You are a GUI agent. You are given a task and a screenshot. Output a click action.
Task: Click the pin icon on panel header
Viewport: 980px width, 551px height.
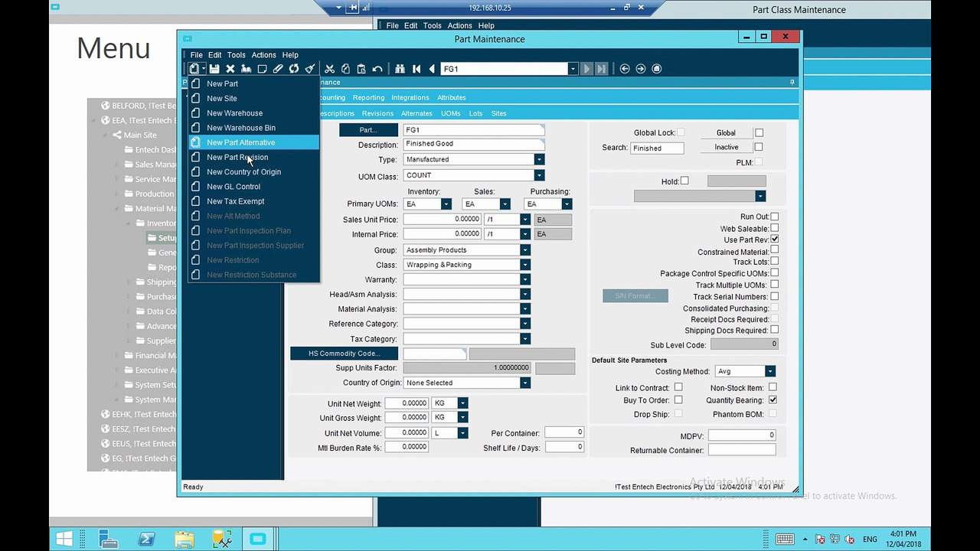point(792,82)
